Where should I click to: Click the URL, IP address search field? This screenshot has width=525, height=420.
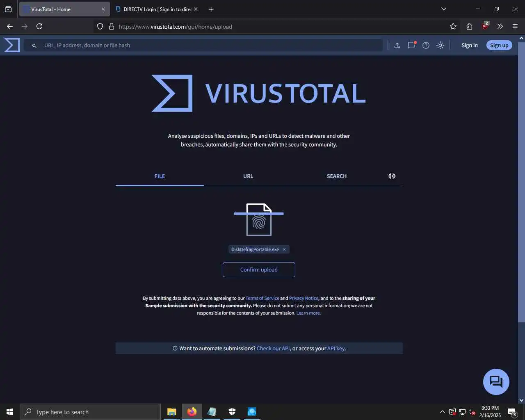[203, 45]
